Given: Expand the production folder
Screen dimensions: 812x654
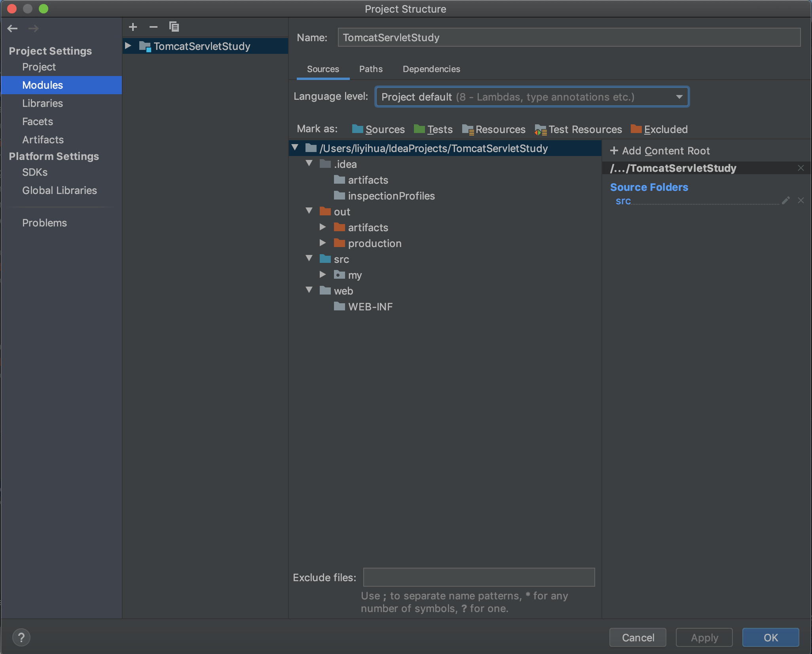Looking at the screenshot, I should pos(323,243).
